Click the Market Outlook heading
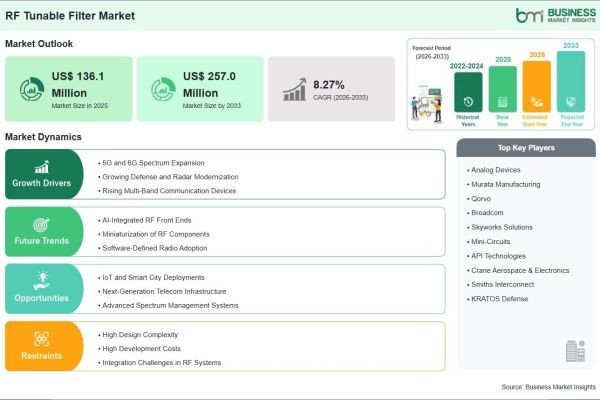This screenshot has height=400, width=600. 39,44
